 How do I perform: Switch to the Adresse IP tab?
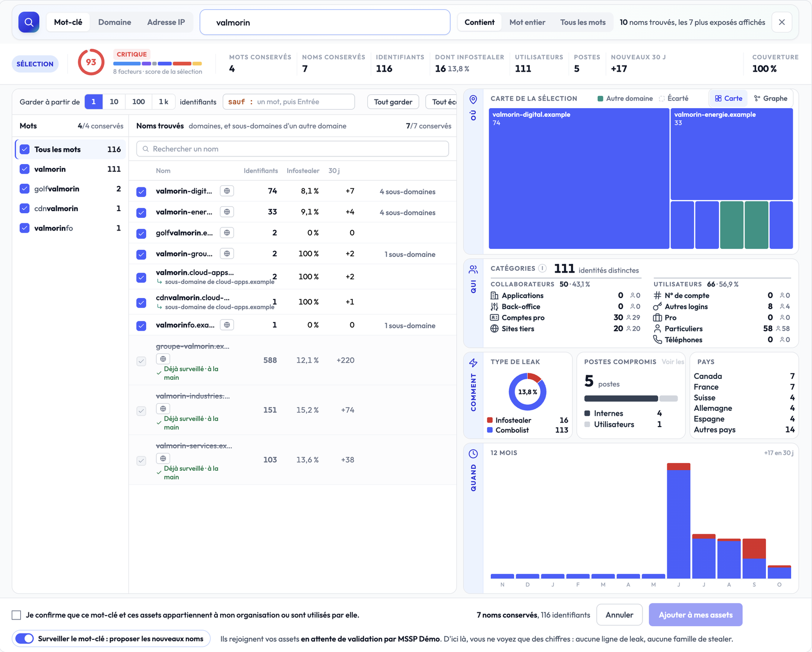(166, 22)
